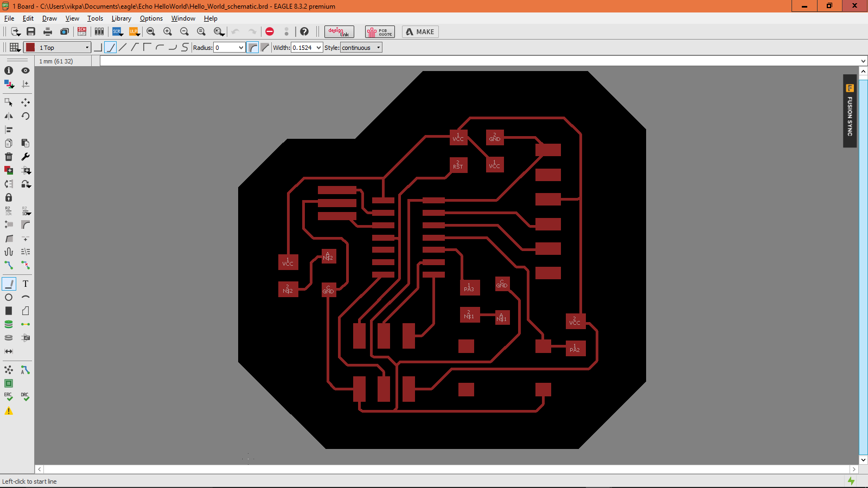Toggle the round miter style button

pos(253,48)
